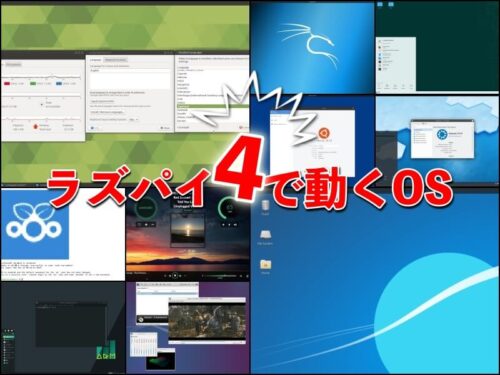
Task: Click the red CPU color swatch
Action: [x=7, y=83]
